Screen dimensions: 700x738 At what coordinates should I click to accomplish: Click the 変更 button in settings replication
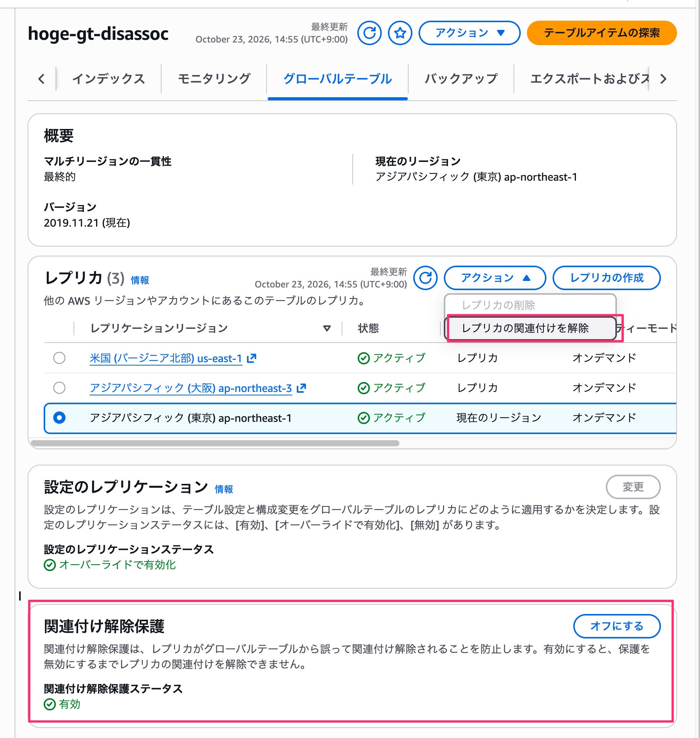coord(633,487)
